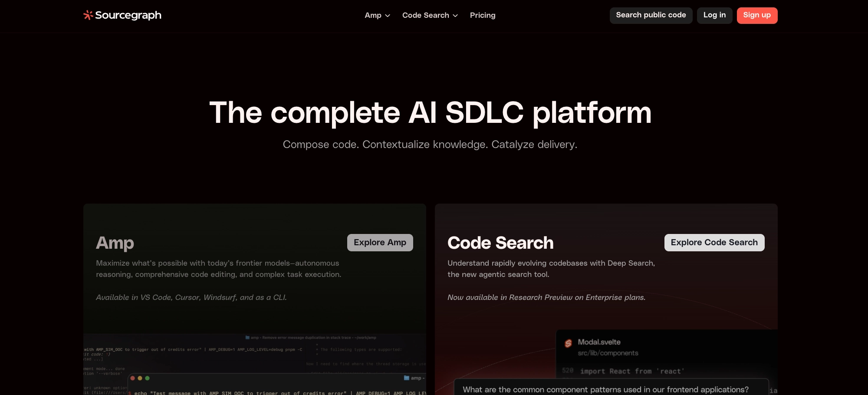Select Pricing in the navigation bar

[x=483, y=15]
